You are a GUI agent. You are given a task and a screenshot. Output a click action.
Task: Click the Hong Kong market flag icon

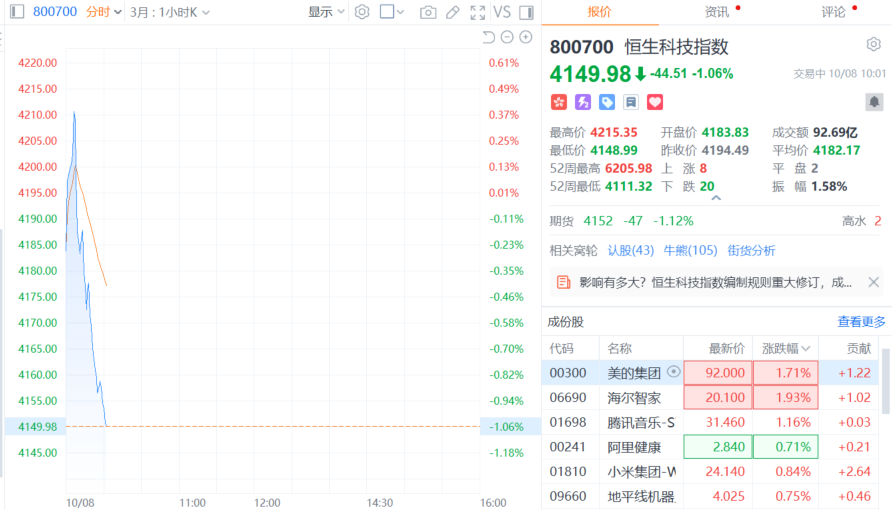coord(559,102)
